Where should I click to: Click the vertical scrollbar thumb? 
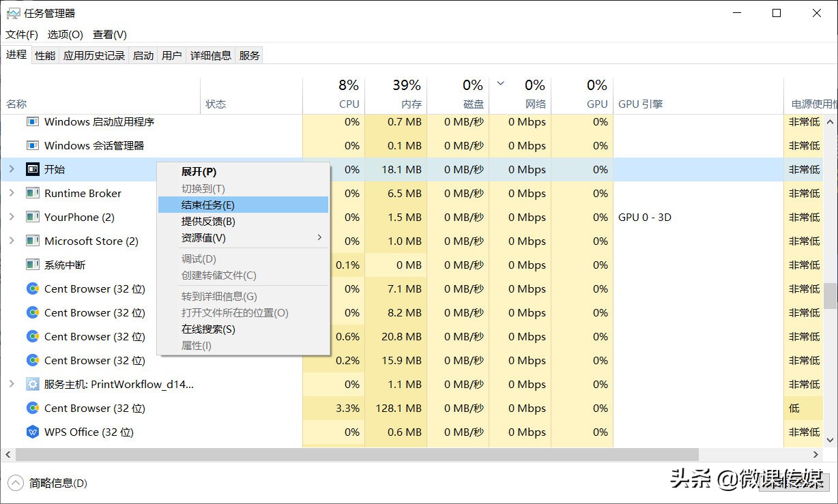click(830, 296)
